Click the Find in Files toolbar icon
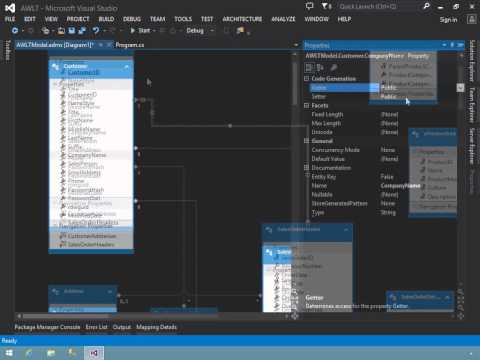 (x=240, y=31)
